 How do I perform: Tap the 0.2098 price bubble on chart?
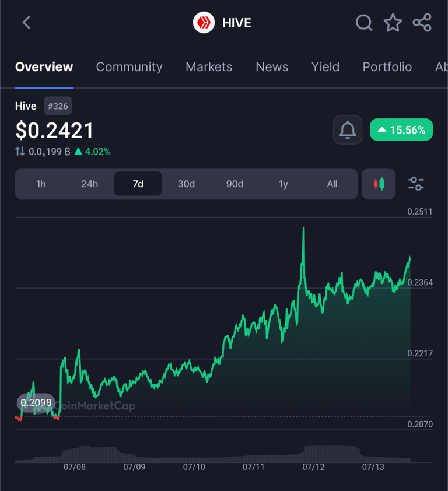point(36,402)
